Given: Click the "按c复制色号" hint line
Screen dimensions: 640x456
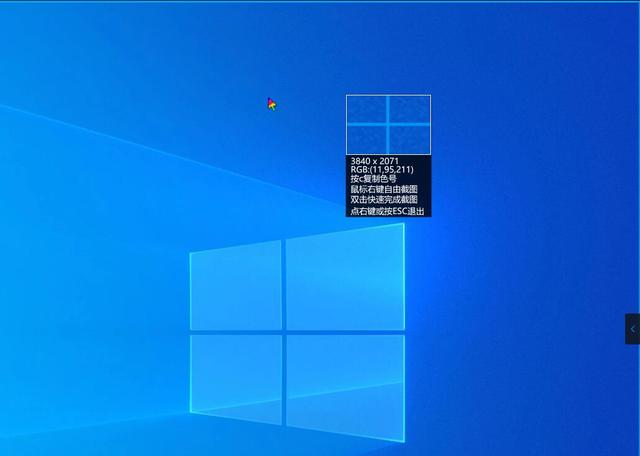Looking at the screenshot, I should (x=373, y=179).
